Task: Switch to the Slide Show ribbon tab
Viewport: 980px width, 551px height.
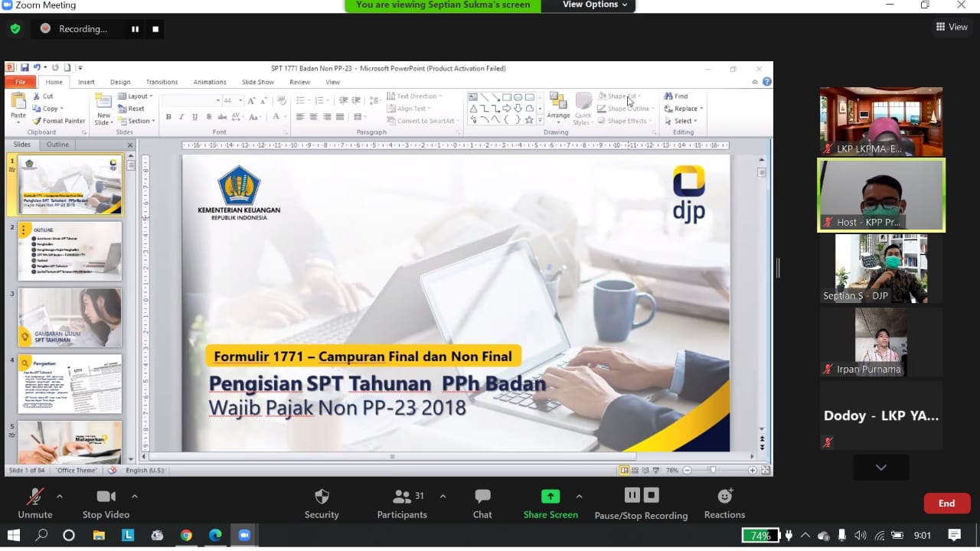Action: click(257, 82)
